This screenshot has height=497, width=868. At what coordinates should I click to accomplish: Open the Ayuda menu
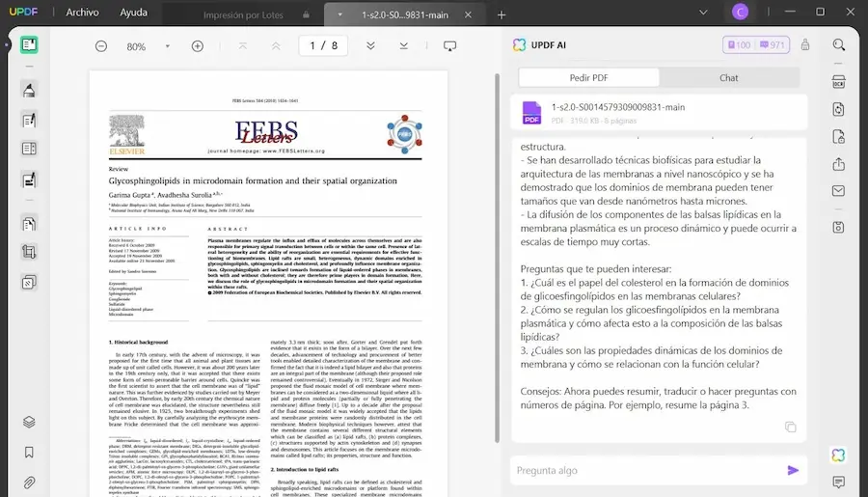tap(133, 13)
